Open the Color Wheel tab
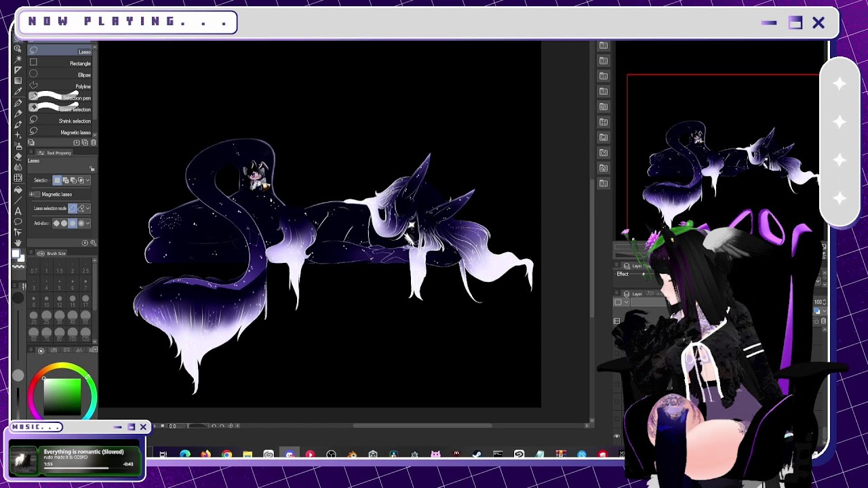This screenshot has height=488, width=868. pyautogui.click(x=41, y=350)
